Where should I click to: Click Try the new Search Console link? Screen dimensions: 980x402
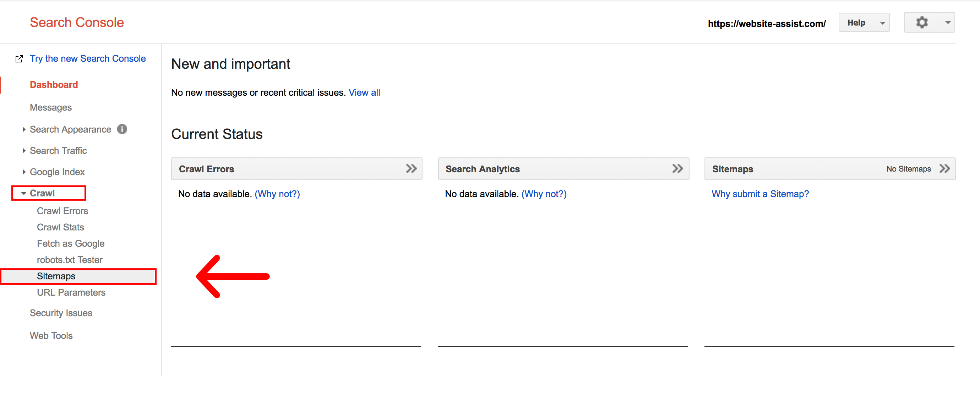(x=87, y=58)
